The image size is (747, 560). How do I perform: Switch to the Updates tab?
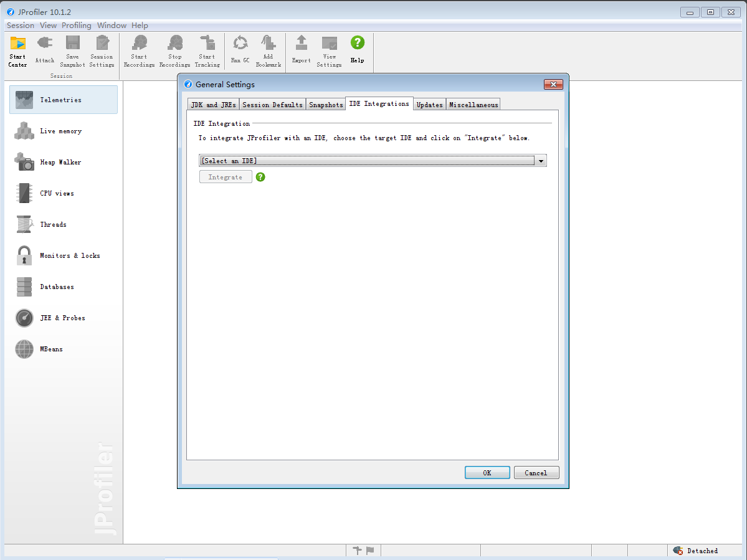pos(430,105)
